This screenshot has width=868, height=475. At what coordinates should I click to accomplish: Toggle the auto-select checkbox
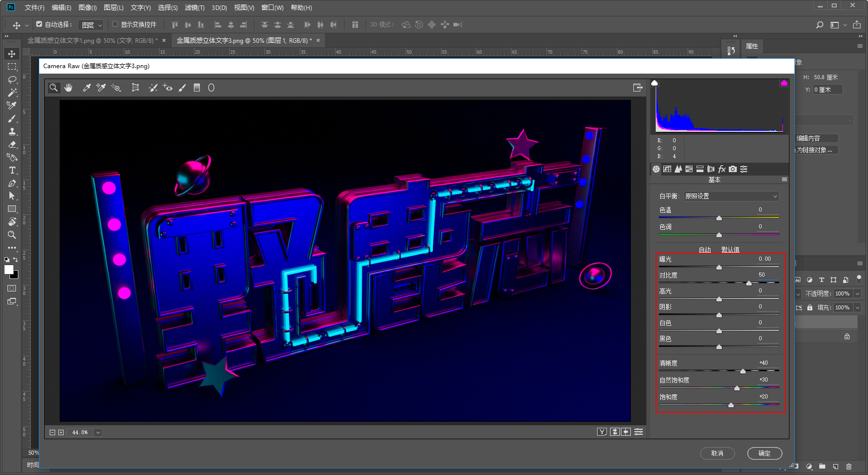[x=39, y=24]
